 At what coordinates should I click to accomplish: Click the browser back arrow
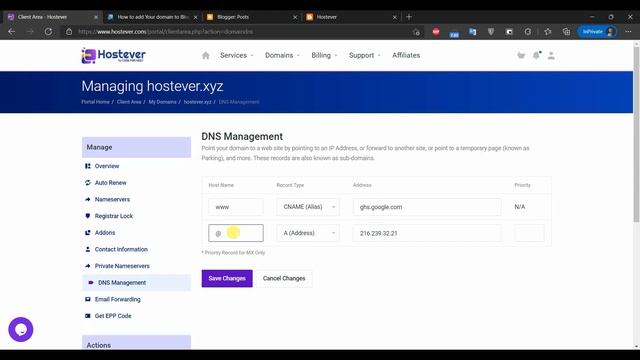(11, 31)
